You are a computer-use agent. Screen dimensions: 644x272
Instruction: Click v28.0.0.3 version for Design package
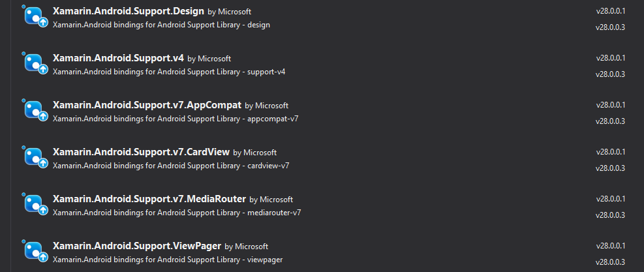click(x=610, y=27)
